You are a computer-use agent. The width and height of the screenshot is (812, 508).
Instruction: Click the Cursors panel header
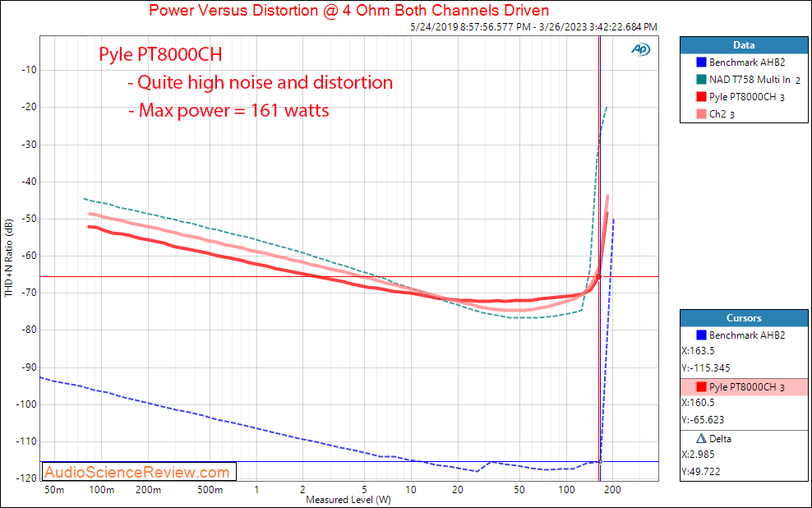(x=744, y=318)
